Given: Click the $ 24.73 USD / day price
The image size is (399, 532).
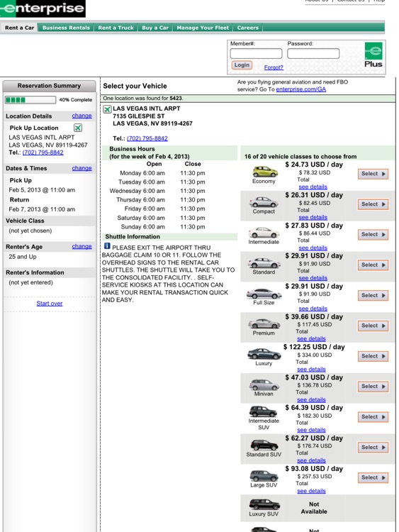Looking at the screenshot, I should [314, 165].
